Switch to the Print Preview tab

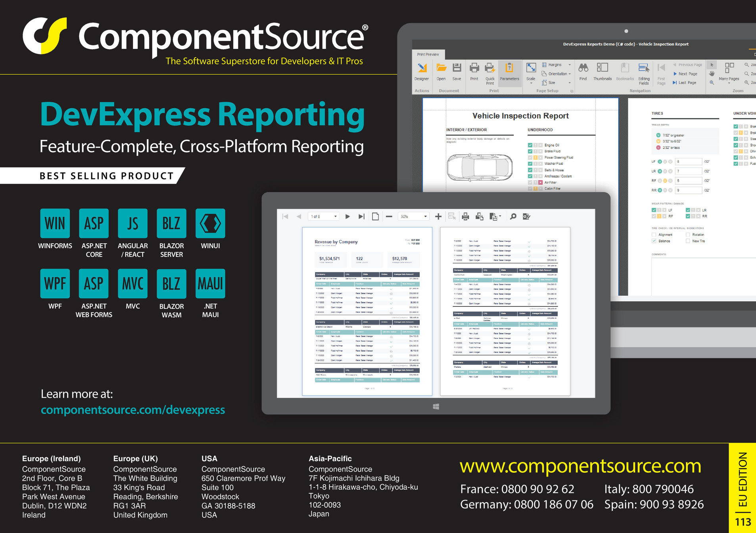(428, 54)
